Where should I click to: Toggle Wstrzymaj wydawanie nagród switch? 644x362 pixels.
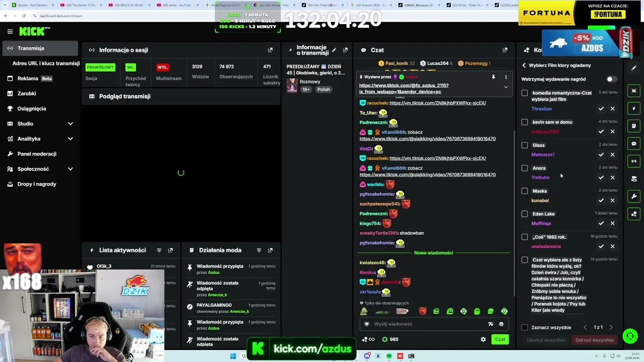pyautogui.click(x=611, y=79)
